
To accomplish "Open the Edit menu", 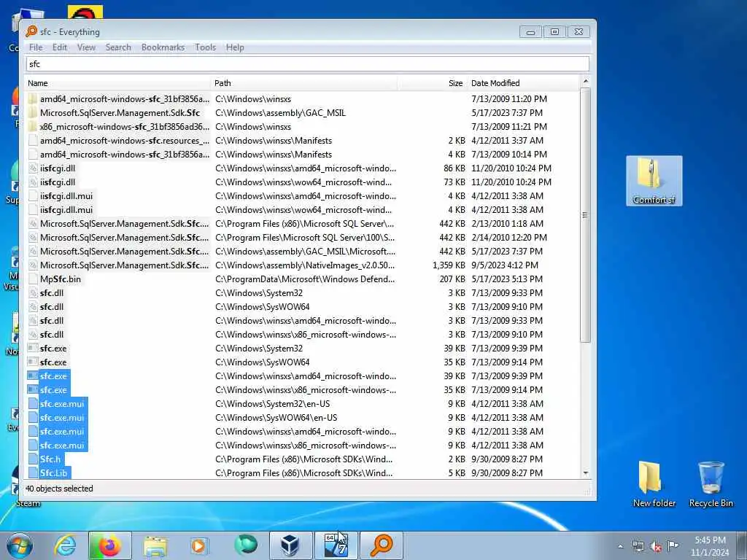I will click(60, 47).
